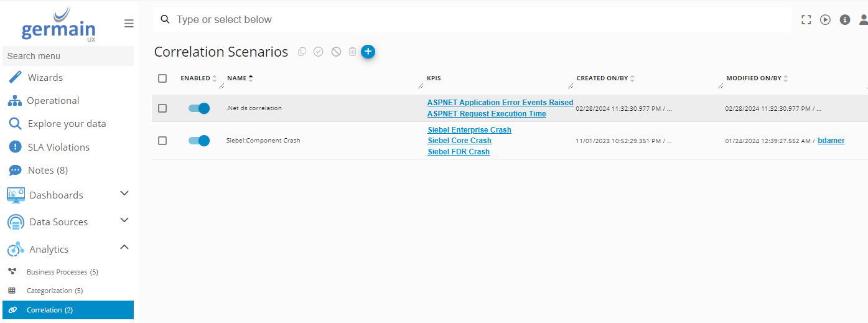868x323 pixels.
Task: Click the enable checkmark circle icon
Action: (319, 52)
